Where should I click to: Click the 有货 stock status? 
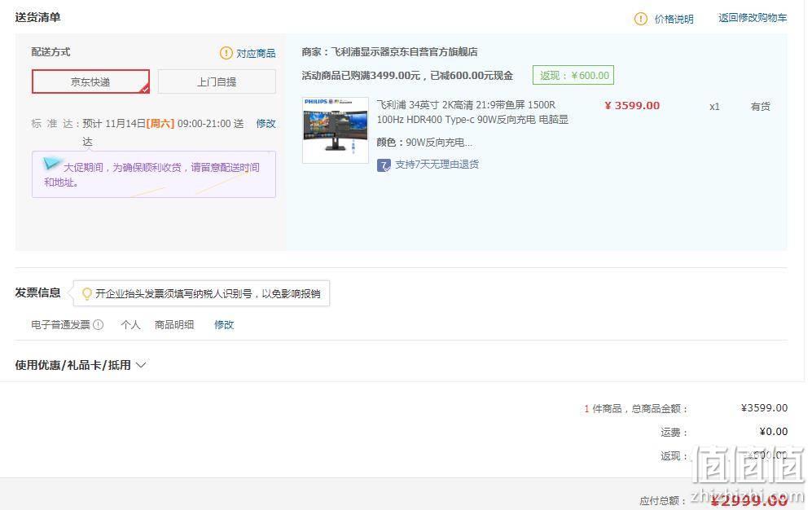[760, 107]
